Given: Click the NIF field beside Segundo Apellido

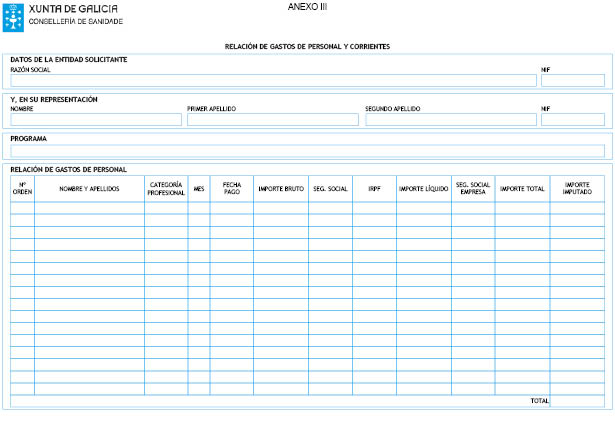Looking at the screenshot, I should click(572, 120).
